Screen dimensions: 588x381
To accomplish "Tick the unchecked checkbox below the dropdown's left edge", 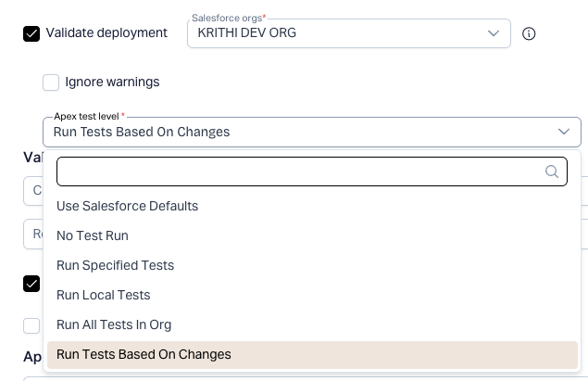I will point(31,325).
